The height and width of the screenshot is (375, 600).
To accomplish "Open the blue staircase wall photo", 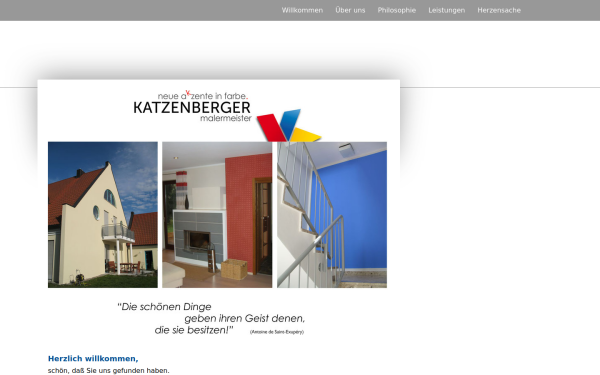I will pyautogui.click(x=332, y=215).
